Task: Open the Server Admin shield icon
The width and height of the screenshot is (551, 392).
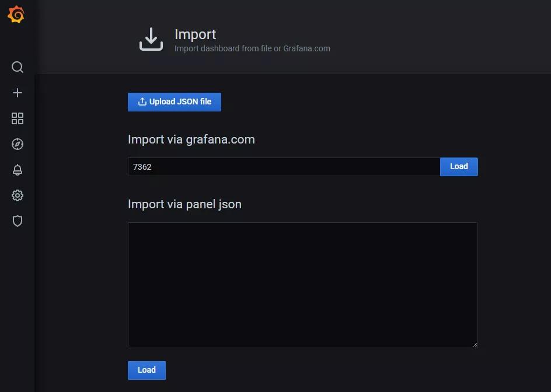Action: [x=18, y=221]
